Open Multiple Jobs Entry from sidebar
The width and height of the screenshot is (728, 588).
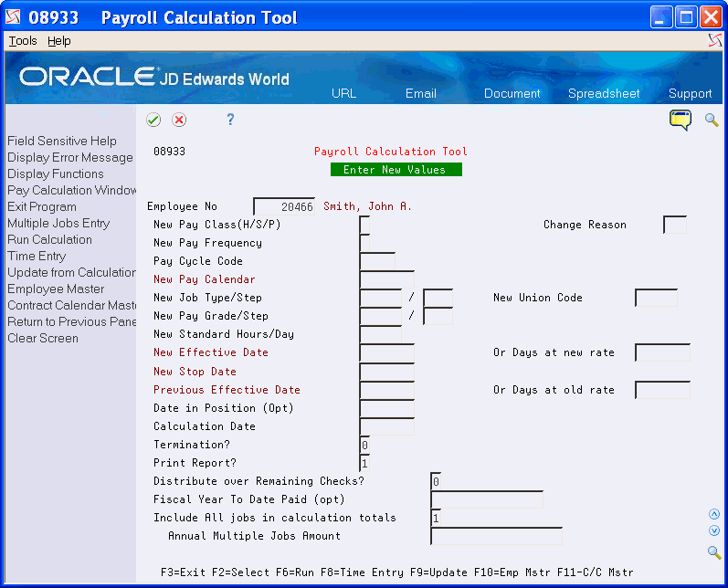point(58,223)
